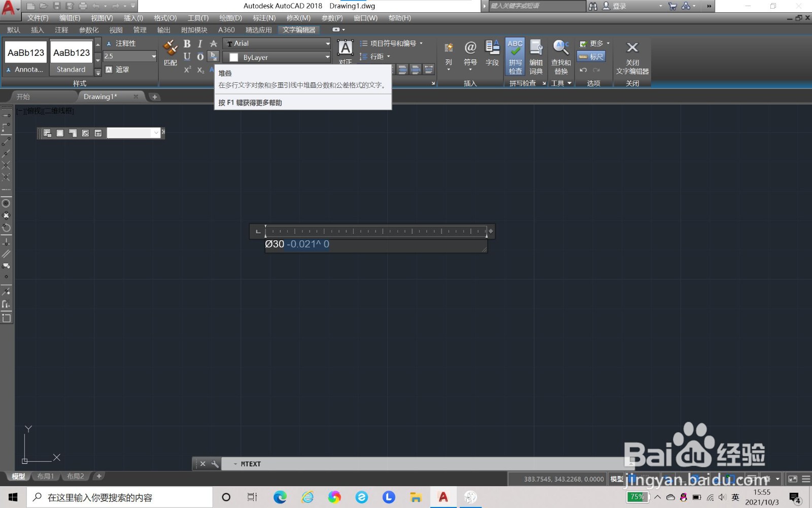
Task: Switch to Parametric (参数化) ribbon tab
Action: coord(89,30)
